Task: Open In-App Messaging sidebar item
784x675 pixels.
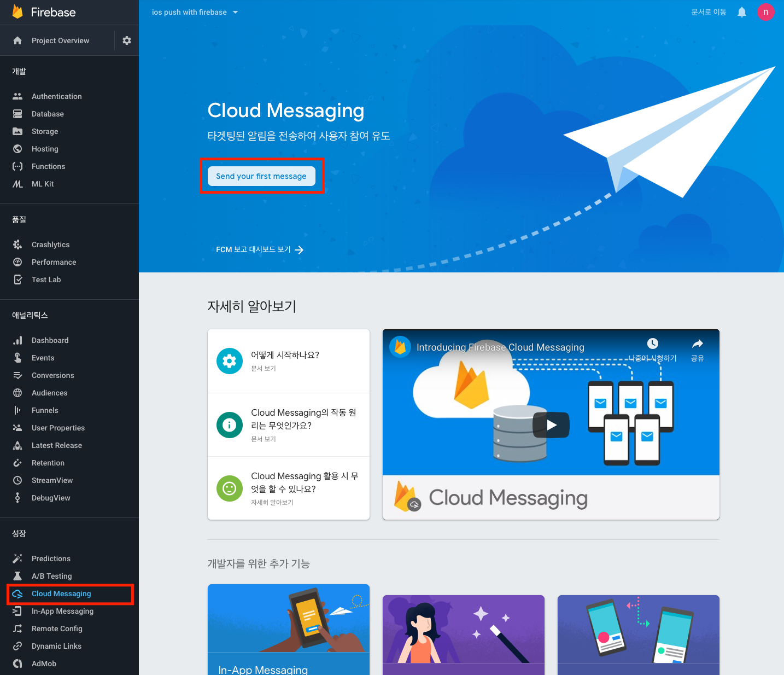Action: pos(69,611)
